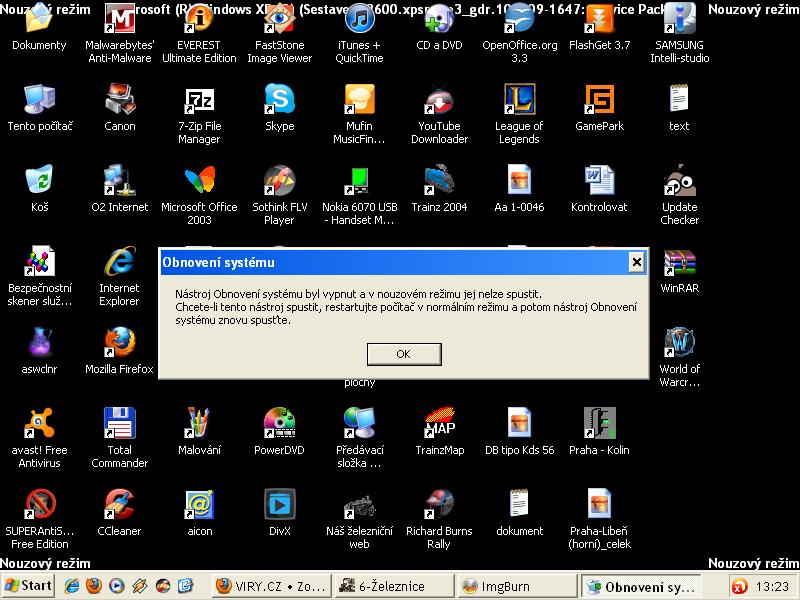Select the GamePark icon
The height and width of the screenshot is (600, 800).
[599, 99]
